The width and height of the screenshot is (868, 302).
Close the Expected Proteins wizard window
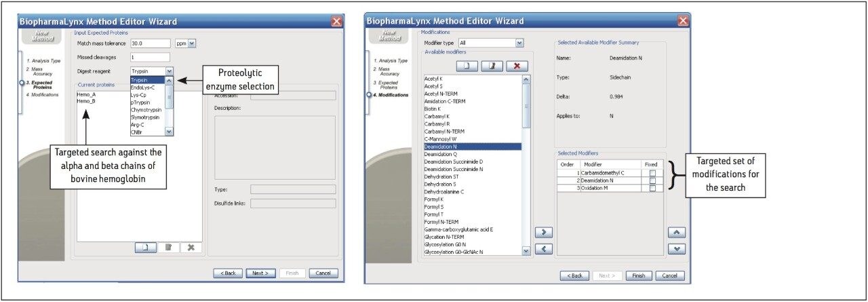pyautogui.click(x=336, y=21)
